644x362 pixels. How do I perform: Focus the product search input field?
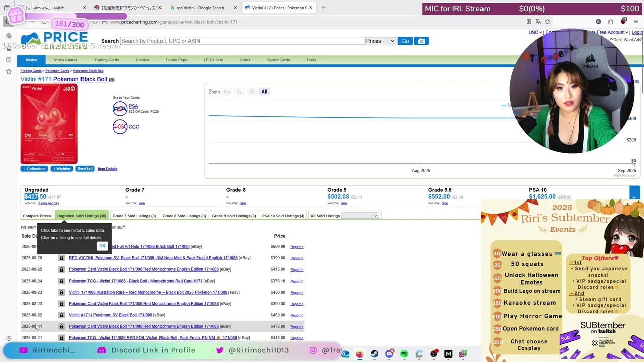pyautogui.click(x=242, y=41)
